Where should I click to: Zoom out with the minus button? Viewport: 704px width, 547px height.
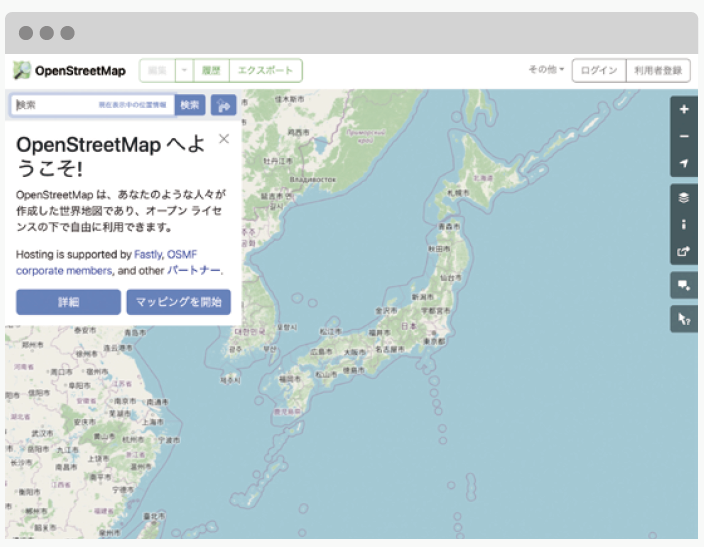pyautogui.click(x=684, y=136)
